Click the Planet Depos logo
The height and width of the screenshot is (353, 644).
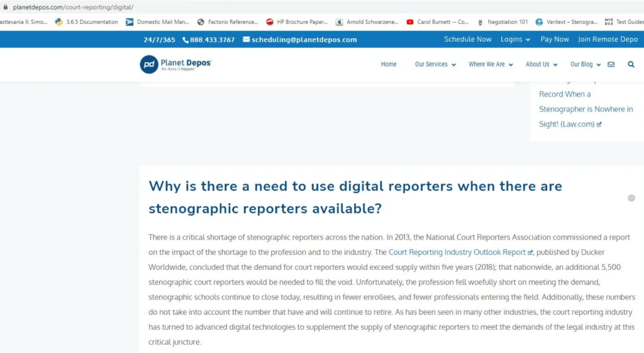point(175,64)
